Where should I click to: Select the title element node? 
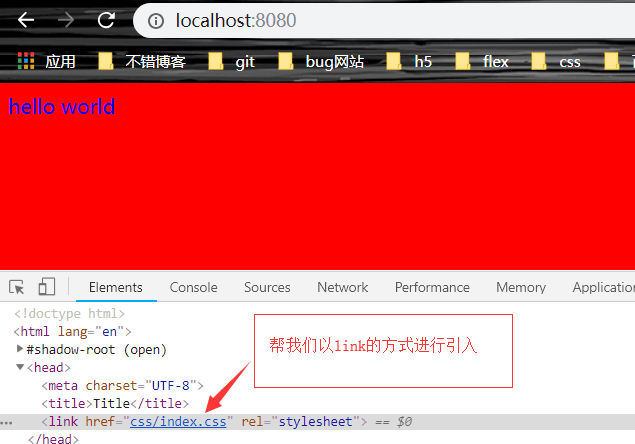(115, 403)
